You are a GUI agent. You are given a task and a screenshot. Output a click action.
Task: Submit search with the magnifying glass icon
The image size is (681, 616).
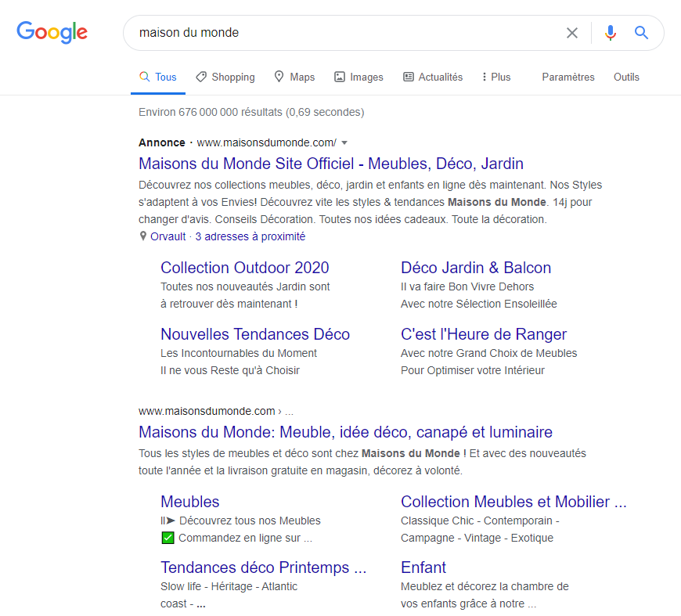pyautogui.click(x=641, y=33)
